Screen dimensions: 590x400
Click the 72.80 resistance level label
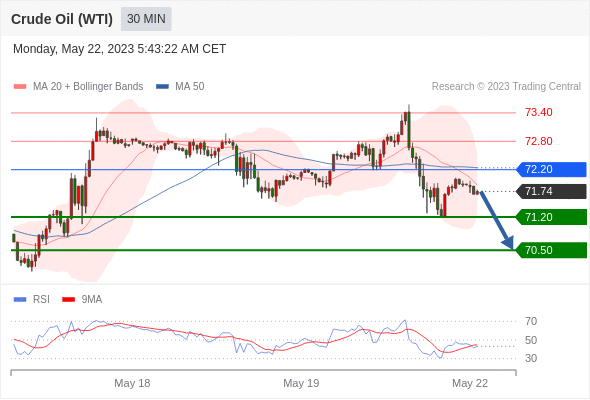[x=539, y=141]
